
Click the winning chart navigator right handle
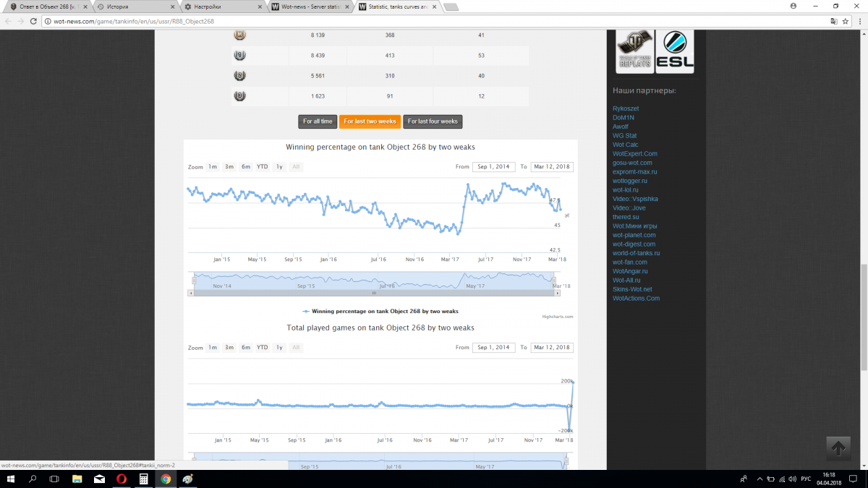[x=555, y=281]
